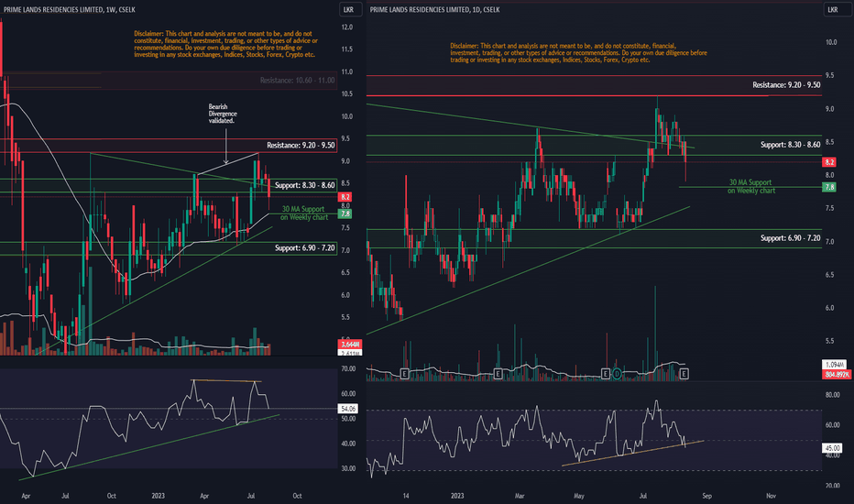Open the earnings E marker left of 2023 rally

coord(498,374)
